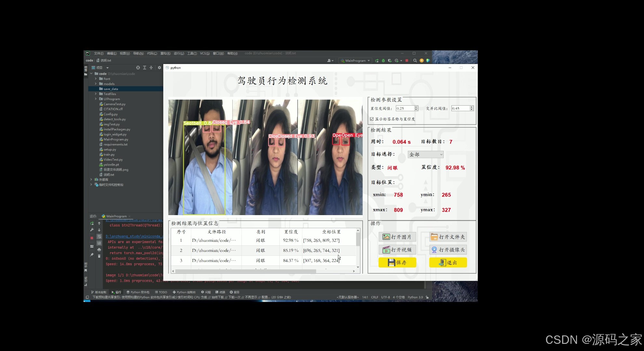This screenshot has width=644, height=351.
Task: Rerun MainProgram from run panel rerun icon
Action: (x=92, y=223)
